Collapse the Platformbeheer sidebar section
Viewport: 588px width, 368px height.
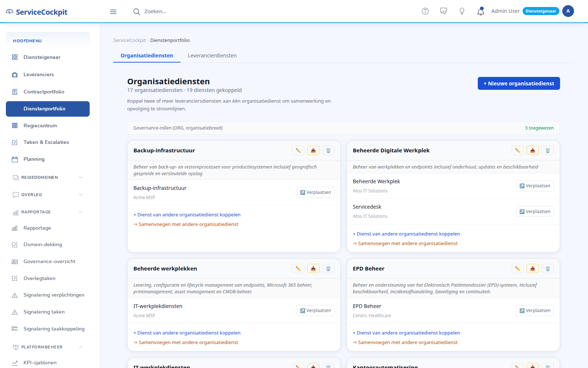pyautogui.click(x=48, y=347)
